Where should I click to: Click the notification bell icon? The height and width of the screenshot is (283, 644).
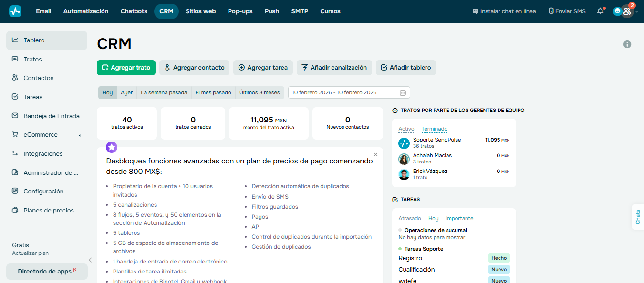click(600, 10)
